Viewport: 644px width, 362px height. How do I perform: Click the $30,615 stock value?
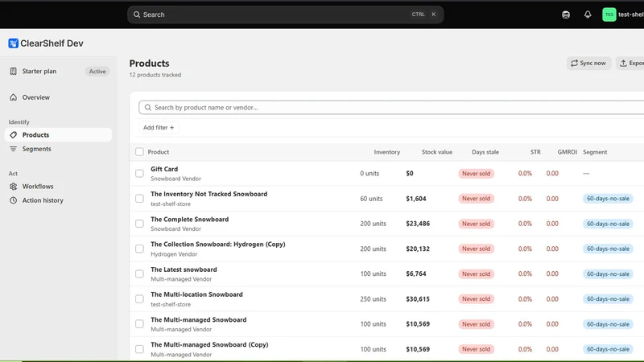pyautogui.click(x=418, y=298)
